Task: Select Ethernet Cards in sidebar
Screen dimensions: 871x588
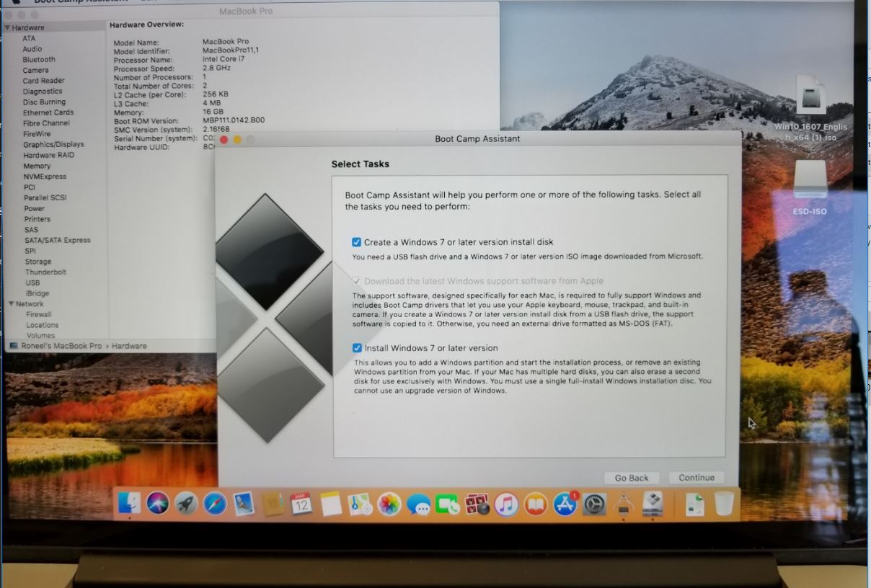Action: tap(48, 112)
